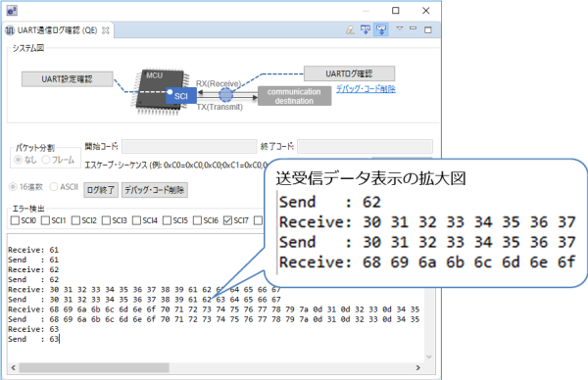Viewport: 588px width, 380px height.
Task: Click the horizontal scrollbar left arrow
Action: pos(14,367)
